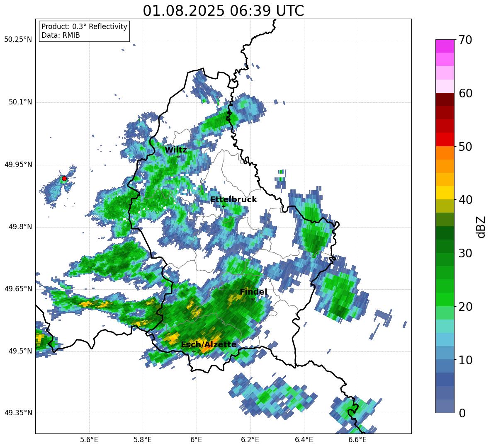Click the colorbar tick value 20

466,307
